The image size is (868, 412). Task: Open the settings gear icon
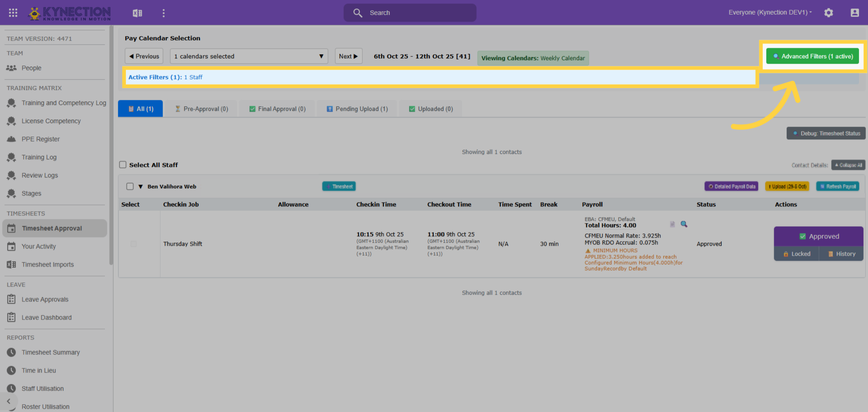pyautogui.click(x=829, y=13)
